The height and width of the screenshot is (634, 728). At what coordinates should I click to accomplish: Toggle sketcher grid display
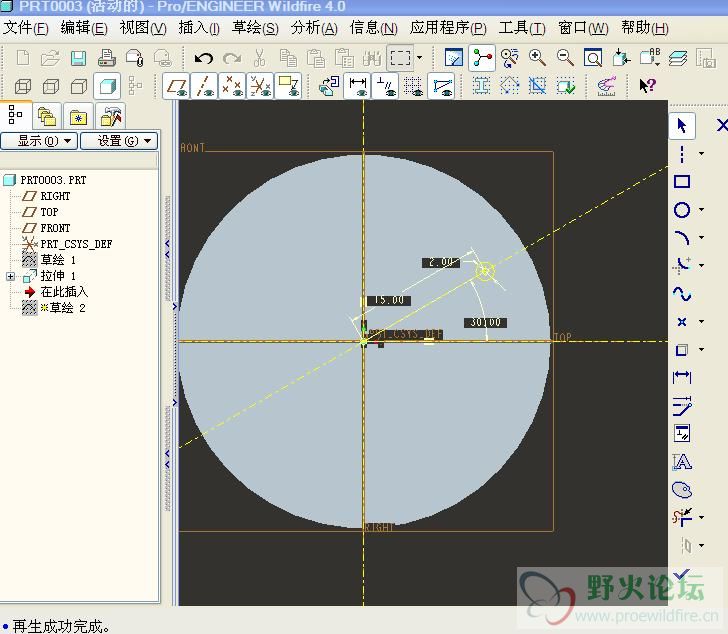tap(413, 86)
